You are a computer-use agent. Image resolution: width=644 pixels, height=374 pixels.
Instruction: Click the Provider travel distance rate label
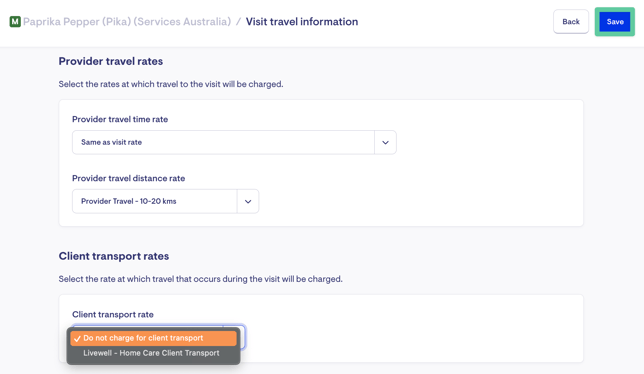129,178
